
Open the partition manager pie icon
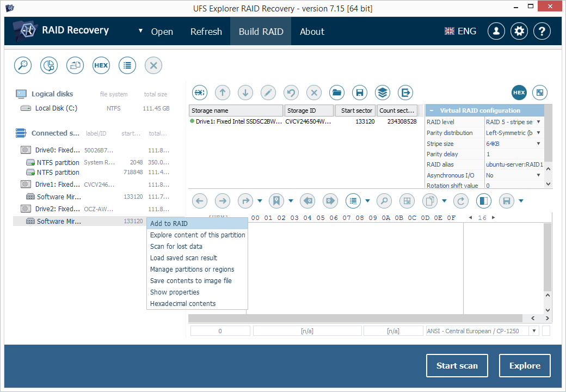coord(49,65)
